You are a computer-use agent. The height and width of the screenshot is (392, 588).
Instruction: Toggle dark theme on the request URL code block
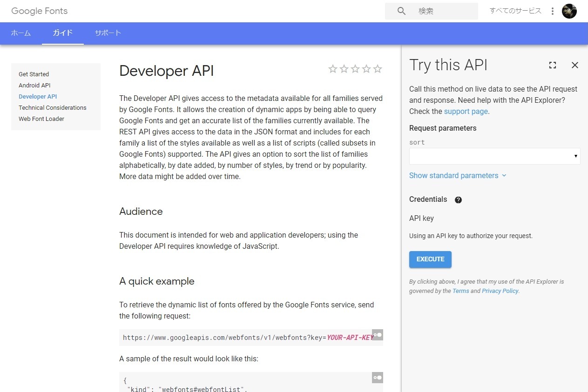pos(378,335)
